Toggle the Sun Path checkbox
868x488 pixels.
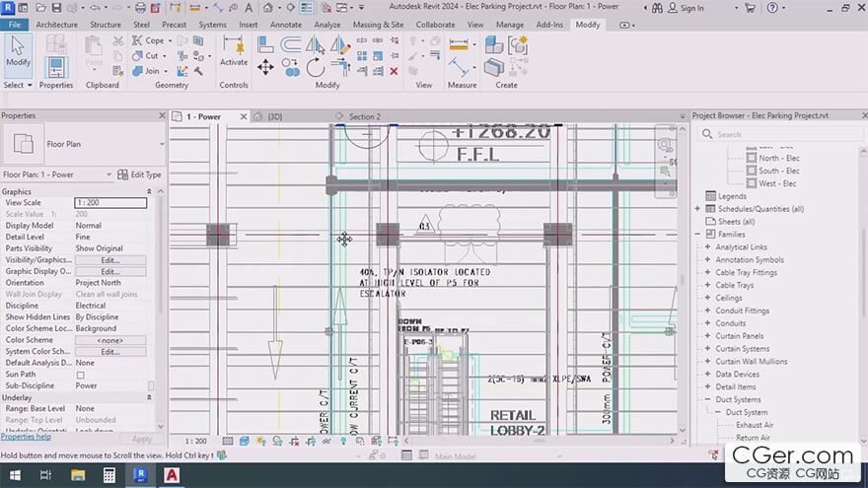81,375
